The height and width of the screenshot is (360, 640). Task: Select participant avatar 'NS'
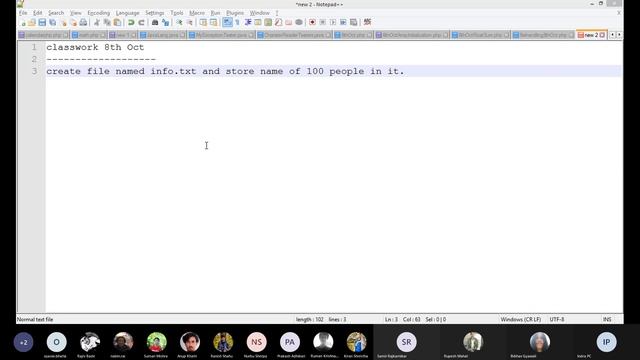(256, 342)
